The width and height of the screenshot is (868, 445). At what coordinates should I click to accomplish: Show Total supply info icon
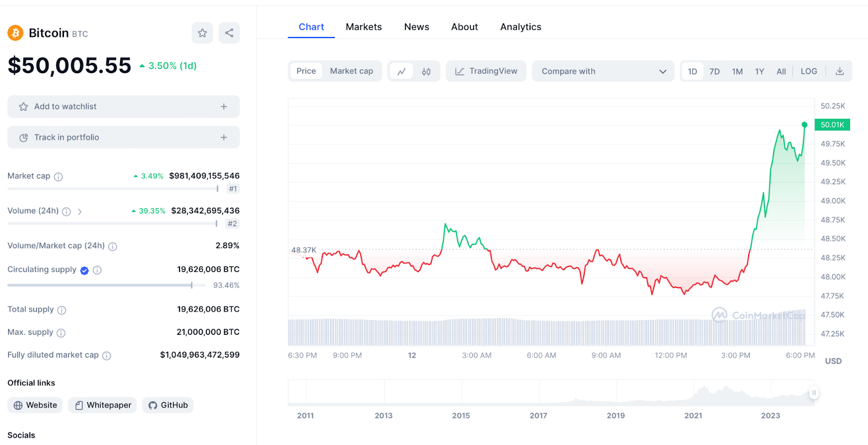tap(62, 310)
